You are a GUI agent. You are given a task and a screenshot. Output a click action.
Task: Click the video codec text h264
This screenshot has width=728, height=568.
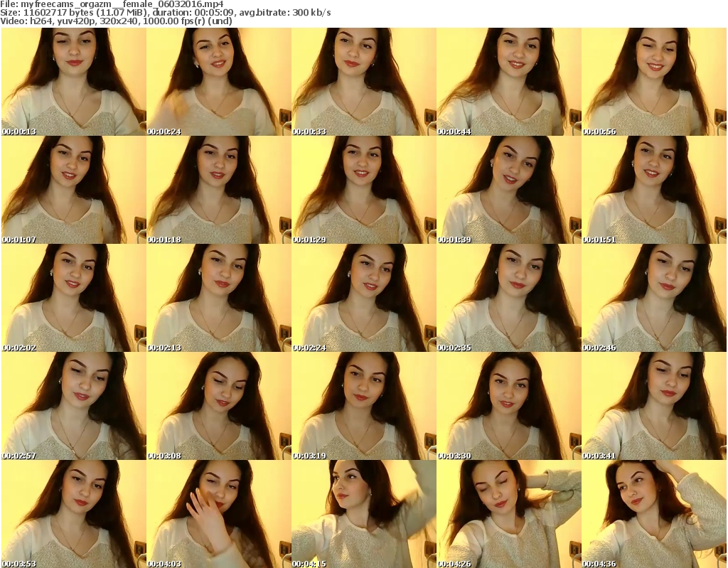[40, 21]
